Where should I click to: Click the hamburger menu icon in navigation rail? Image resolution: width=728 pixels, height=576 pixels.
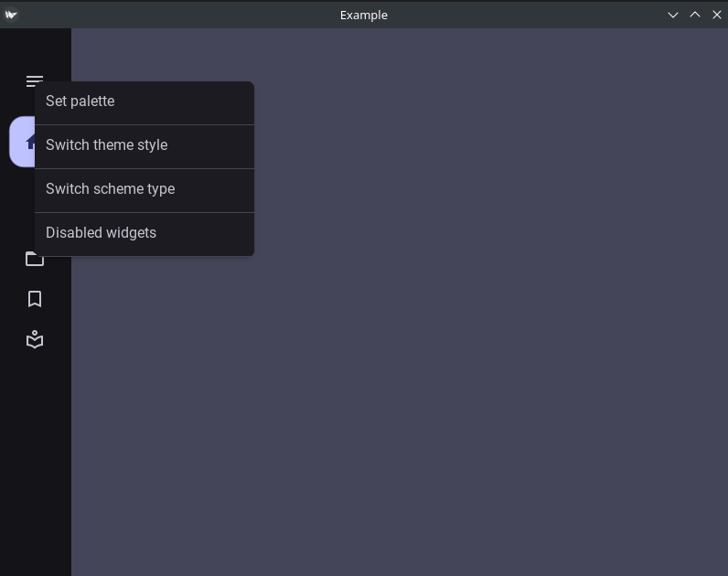[34, 79]
